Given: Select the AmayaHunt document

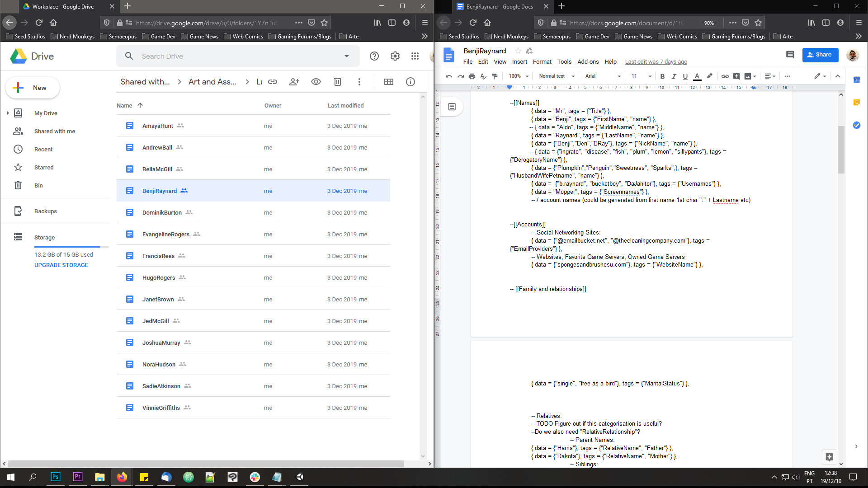Looking at the screenshot, I should 253,126.
